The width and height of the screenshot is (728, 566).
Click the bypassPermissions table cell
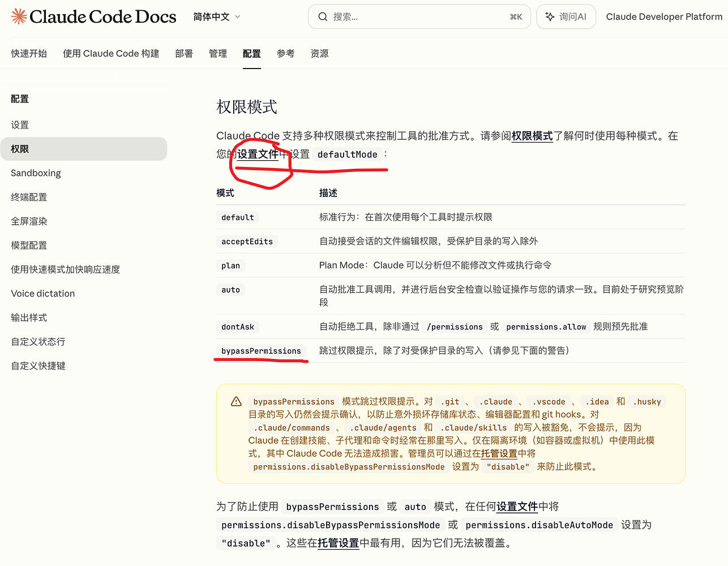click(x=261, y=351)
